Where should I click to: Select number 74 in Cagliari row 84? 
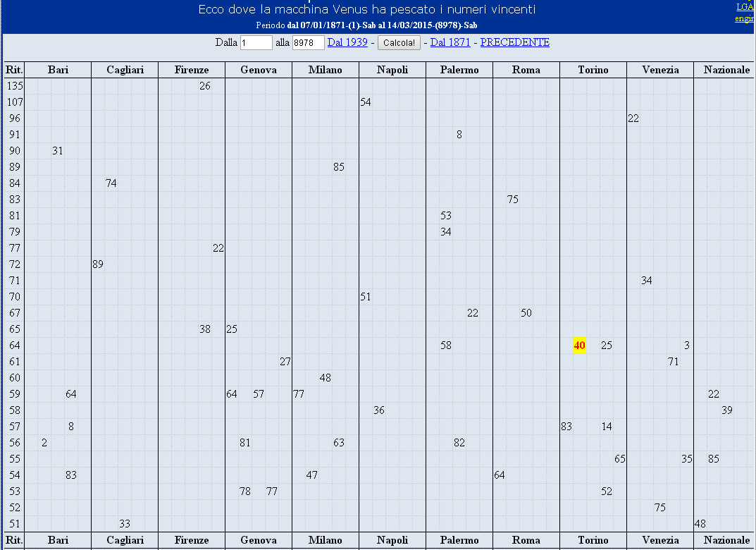111,183
